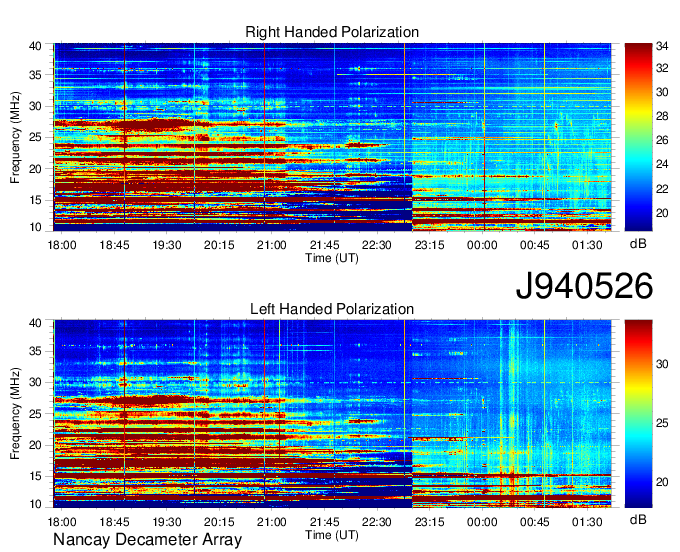Select the 15 MHz tick on the Left Handed plot

coord(36,477)
